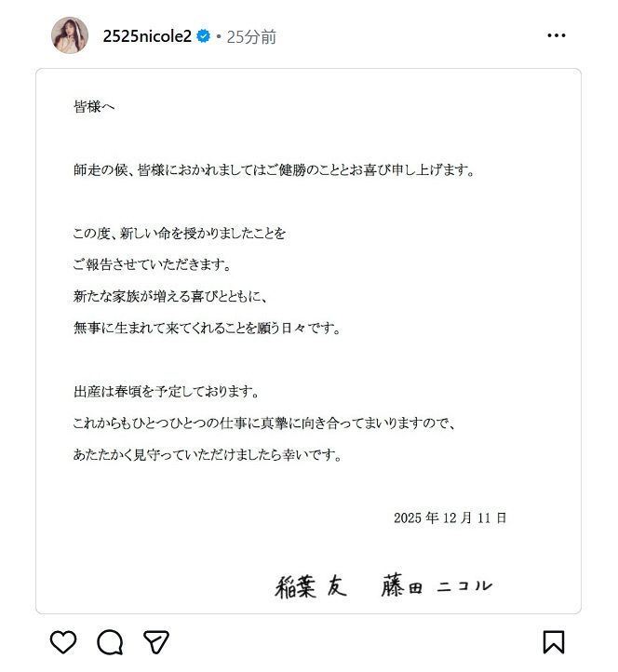This screenshot has height=672, width=618.
Task: Click the handwritten signature 藤田ニコル
Action: coord(437,585)
